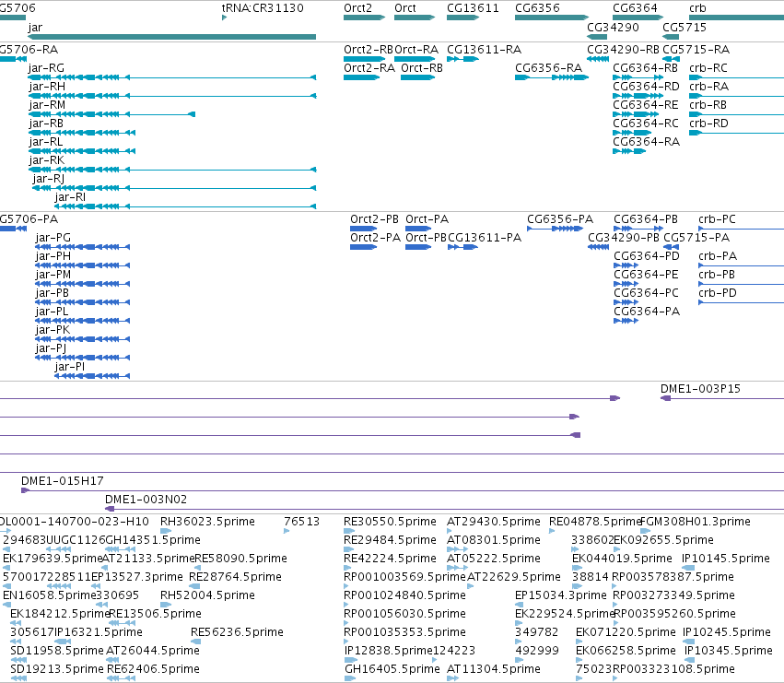The image size is (784, 683).
Task: Click the jar gene bar
Action: [172, 37]
